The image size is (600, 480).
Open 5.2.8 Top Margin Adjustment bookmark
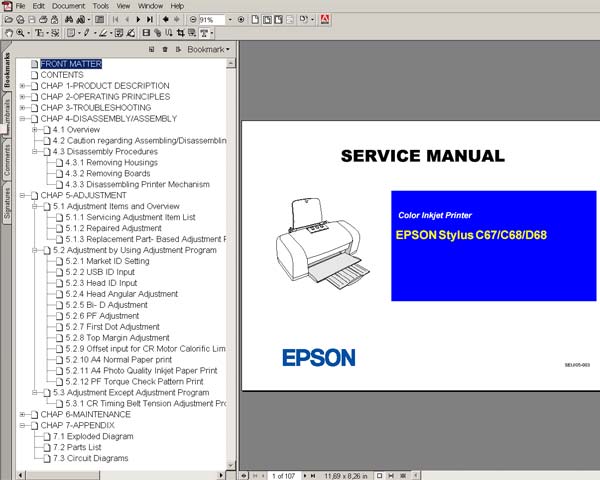click(x=117, y=338)
